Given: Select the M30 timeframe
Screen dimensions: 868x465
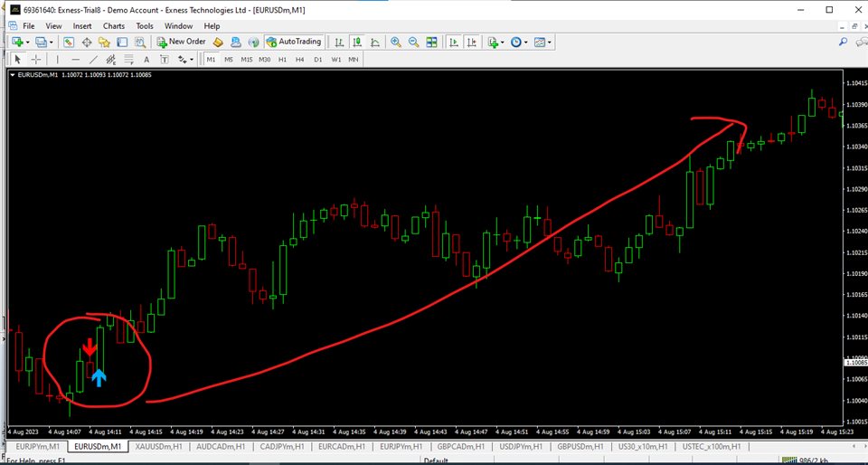Looking at the screenshot, I should pyautogui.click(x=265, y=59).
